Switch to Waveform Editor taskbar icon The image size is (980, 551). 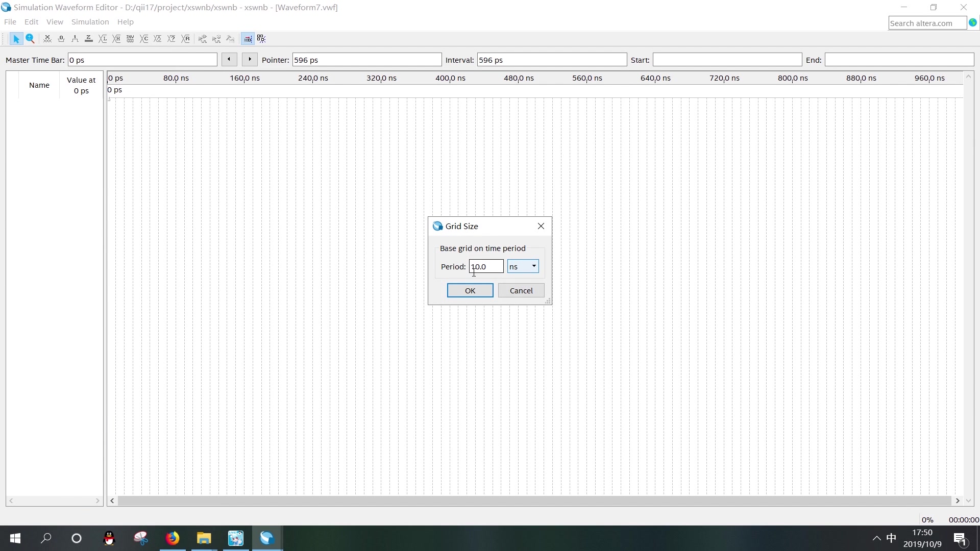267,538
